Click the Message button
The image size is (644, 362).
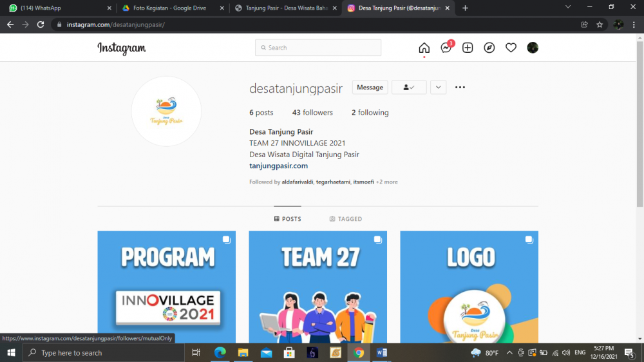[x=370, y=87]
